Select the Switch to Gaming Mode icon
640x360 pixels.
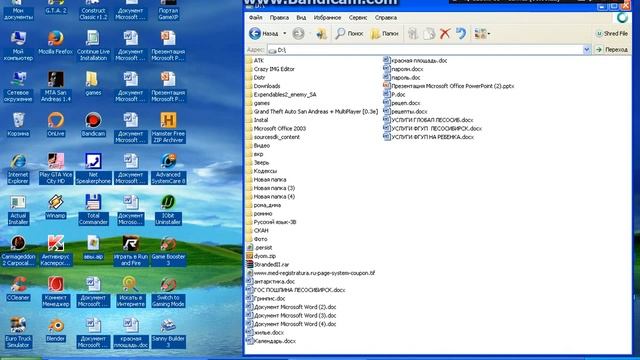[x=168, y=292]
